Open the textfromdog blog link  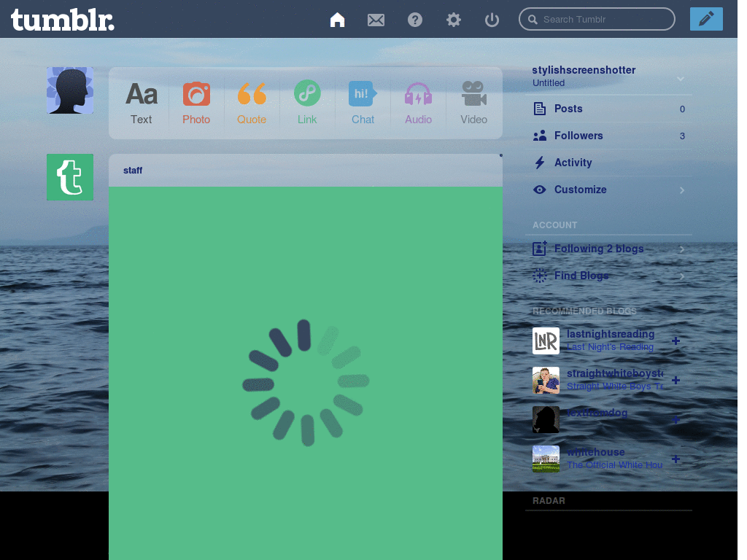pyautogui.click(x=597, y=413)
